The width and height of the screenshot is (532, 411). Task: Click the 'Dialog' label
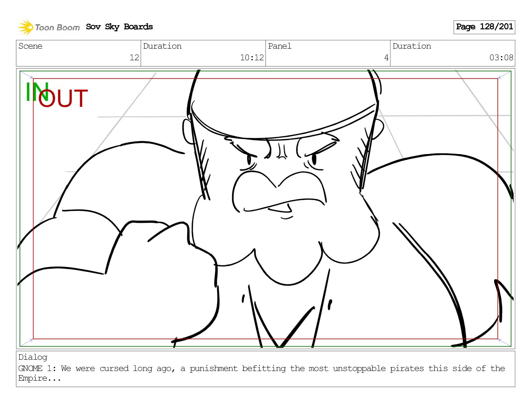click(33, 357)
